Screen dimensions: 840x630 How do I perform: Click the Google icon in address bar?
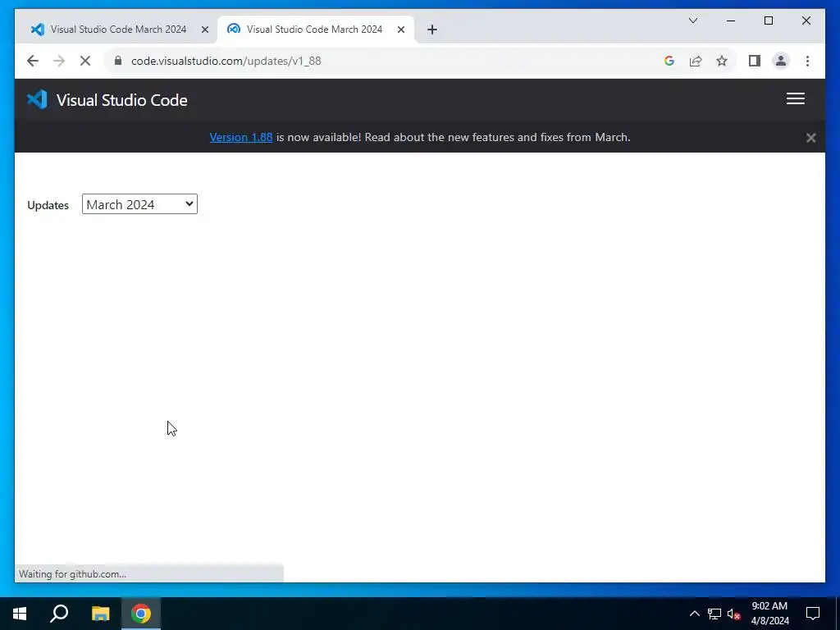click(669, 61)
